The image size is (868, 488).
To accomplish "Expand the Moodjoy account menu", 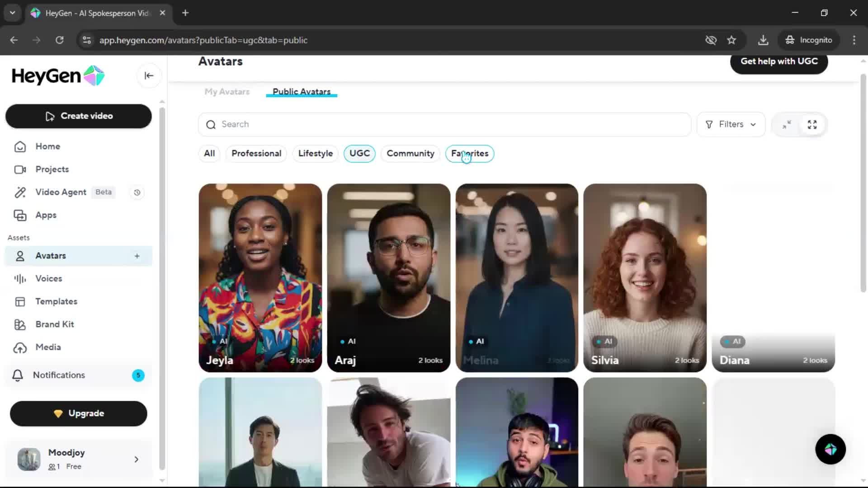I will coord(136,460).
